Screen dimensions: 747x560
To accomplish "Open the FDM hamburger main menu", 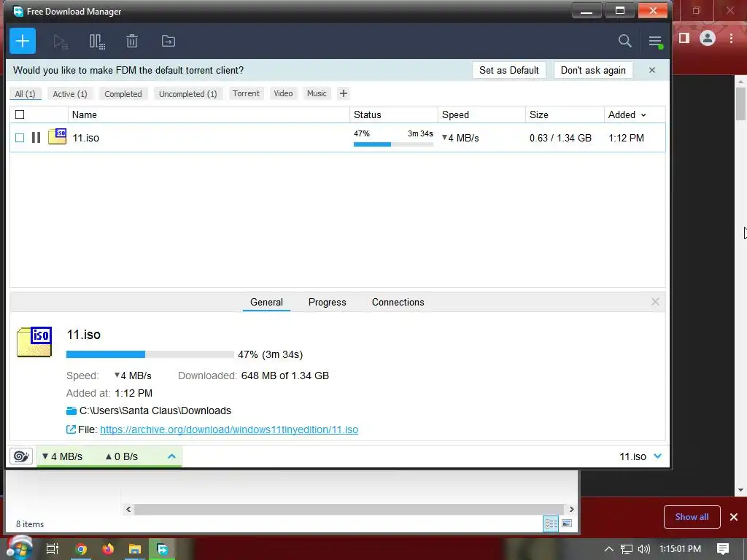I will pyautogui.click(x=655, y=42).
